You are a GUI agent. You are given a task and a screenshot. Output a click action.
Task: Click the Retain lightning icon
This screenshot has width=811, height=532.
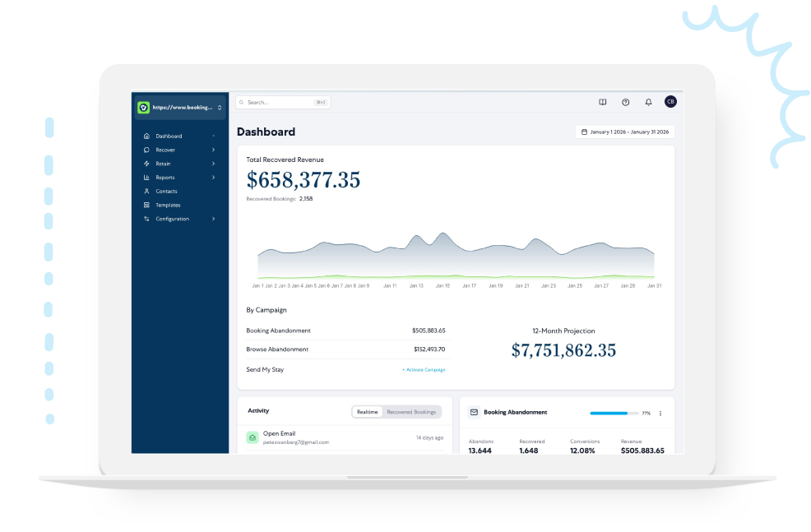[x=146, y=164]
